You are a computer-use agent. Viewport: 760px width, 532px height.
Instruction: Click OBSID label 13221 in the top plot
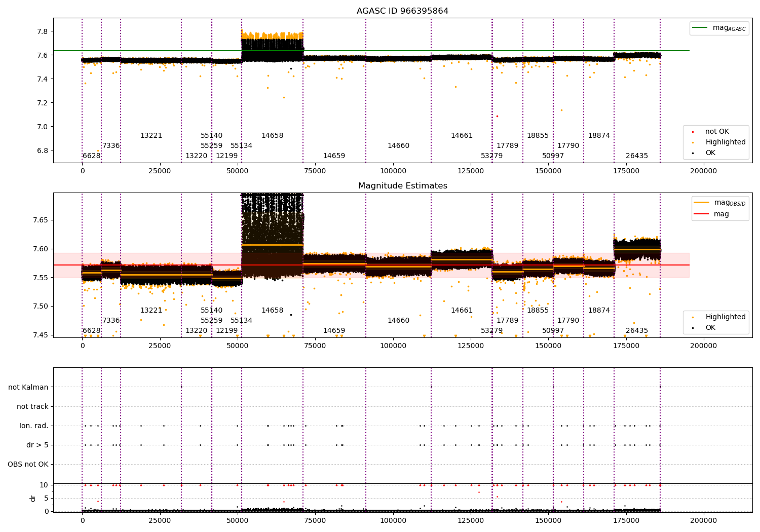coord(151,136)
